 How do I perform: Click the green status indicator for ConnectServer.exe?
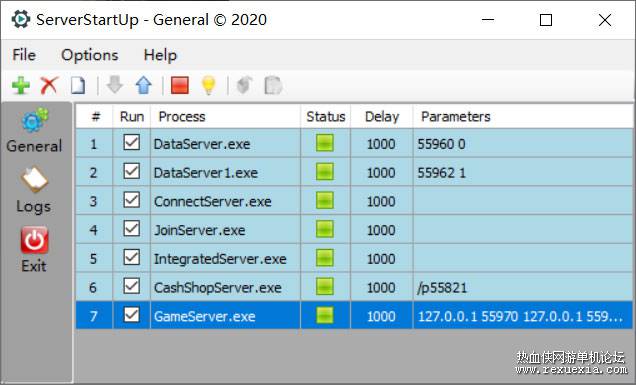coord(325,201)
